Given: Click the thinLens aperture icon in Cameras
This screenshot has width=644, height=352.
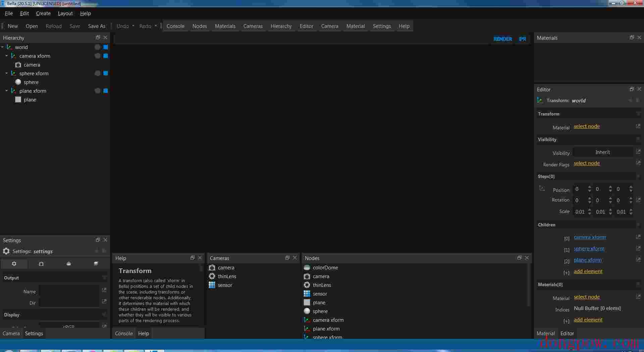Looking at the screenshot, I should click(x=212, y=276).
